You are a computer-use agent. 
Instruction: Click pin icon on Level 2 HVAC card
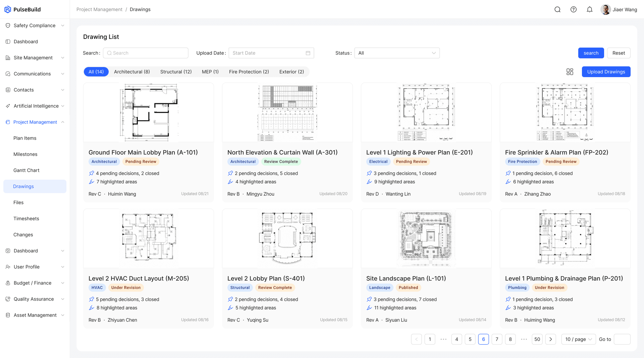tap(92, 299)
